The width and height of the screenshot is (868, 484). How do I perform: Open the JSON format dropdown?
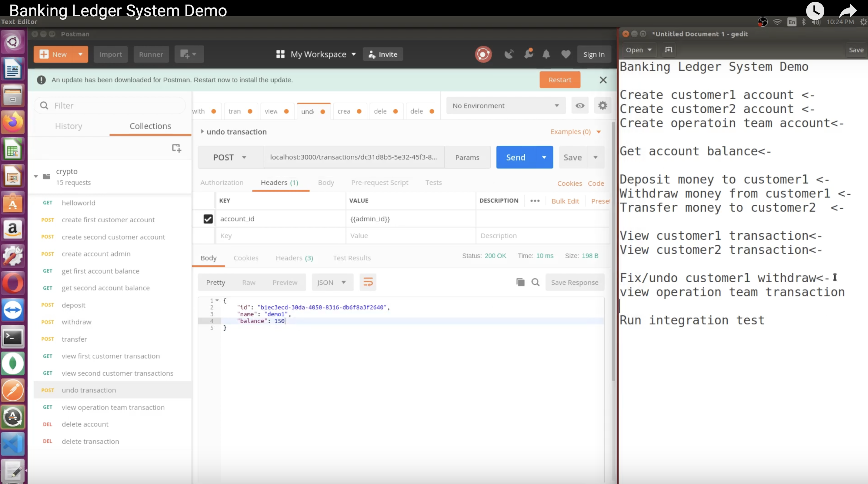[332, 282]
